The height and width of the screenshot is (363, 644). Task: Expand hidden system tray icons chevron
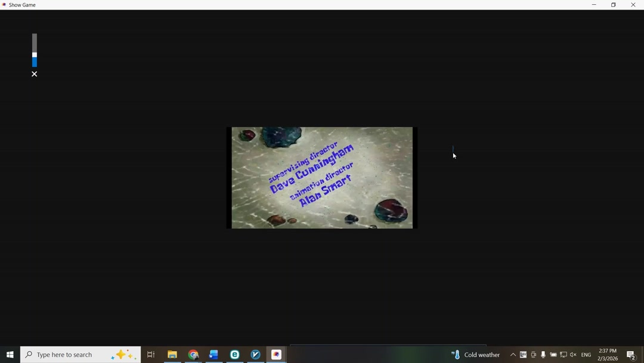(x=513, y=355)
